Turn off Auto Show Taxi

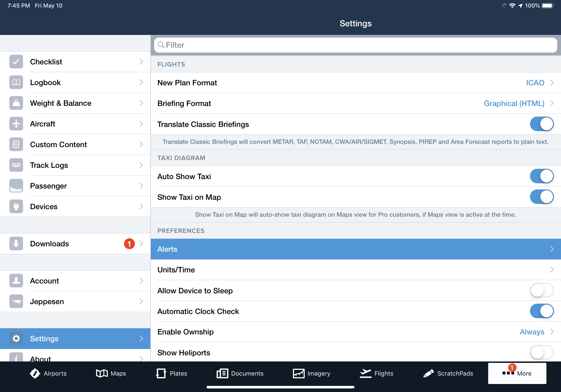[x=542, y=176]
